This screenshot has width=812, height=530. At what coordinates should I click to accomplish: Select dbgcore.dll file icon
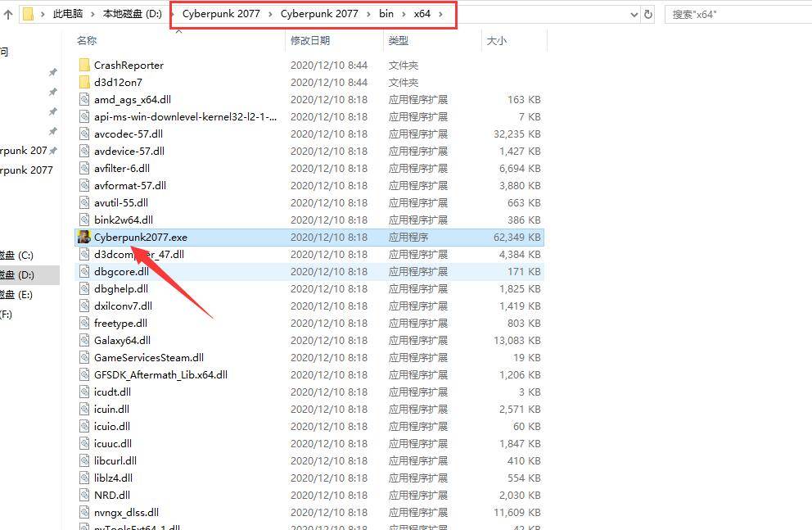[x=84, y=271]
